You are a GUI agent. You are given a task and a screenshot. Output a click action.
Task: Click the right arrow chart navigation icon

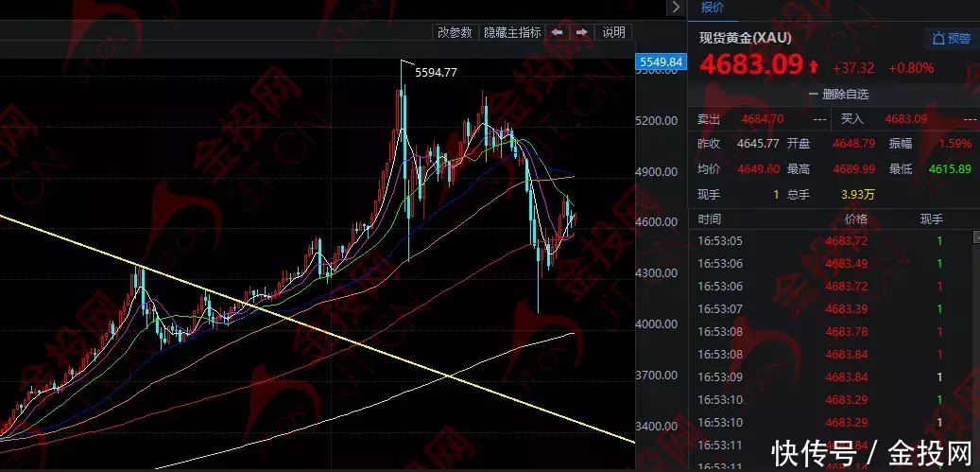point(582,32)
